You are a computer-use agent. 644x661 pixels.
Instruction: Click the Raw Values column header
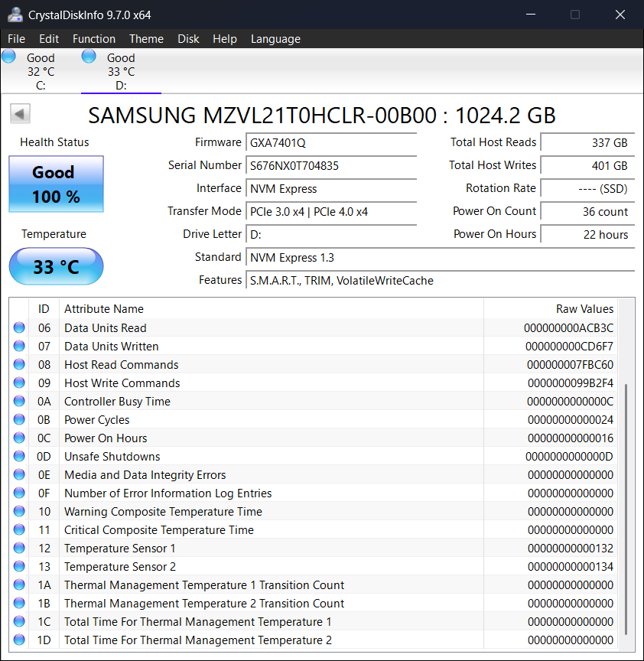(x=584, y=309)
